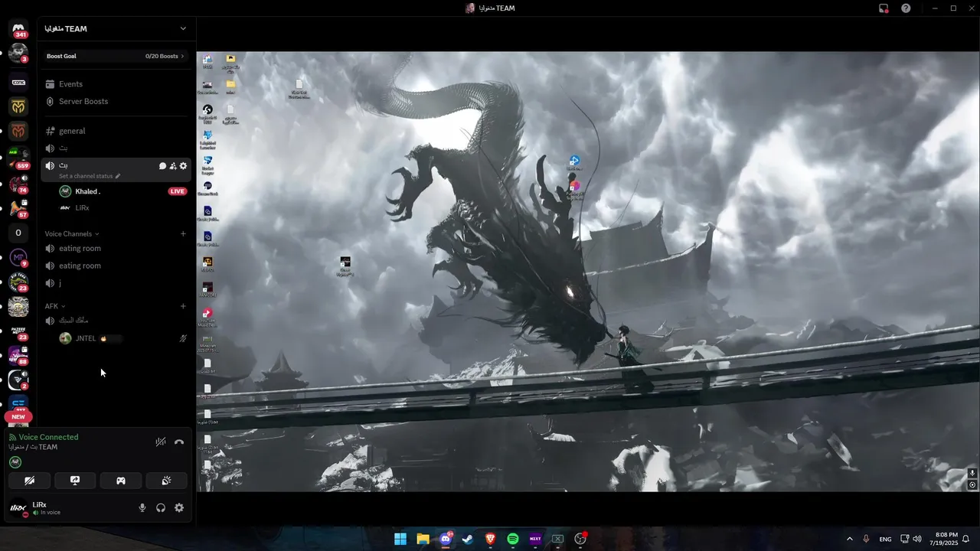
Task: Open the general text channel
Action: (x=116, y=131)
